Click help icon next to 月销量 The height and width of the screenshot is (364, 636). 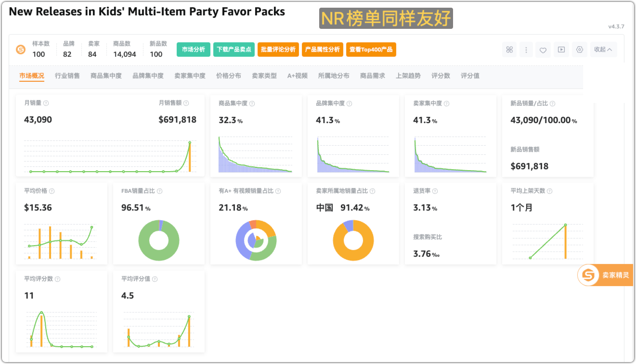46,103
